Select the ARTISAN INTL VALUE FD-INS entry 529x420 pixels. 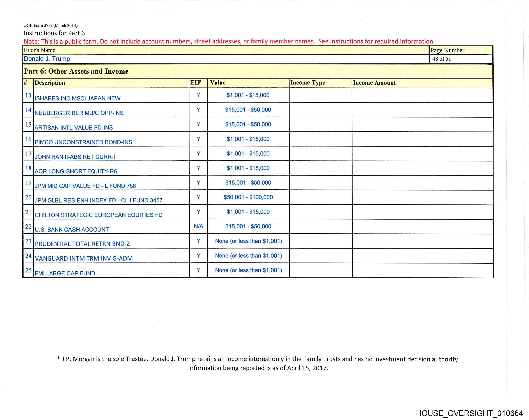[74, 128]
